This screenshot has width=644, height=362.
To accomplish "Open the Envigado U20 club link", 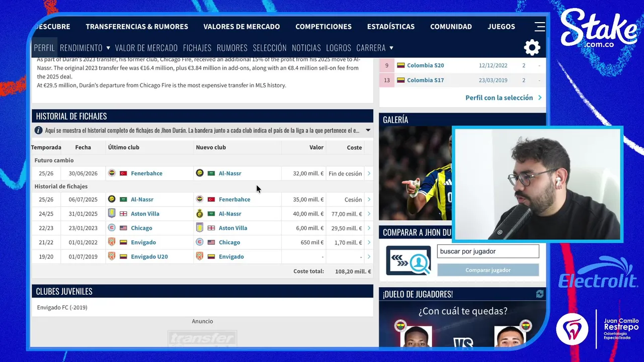I will 149,256.
